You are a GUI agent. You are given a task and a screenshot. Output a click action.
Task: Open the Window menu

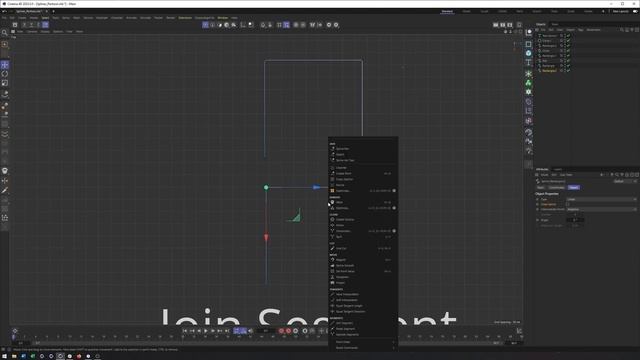[223, 18]
